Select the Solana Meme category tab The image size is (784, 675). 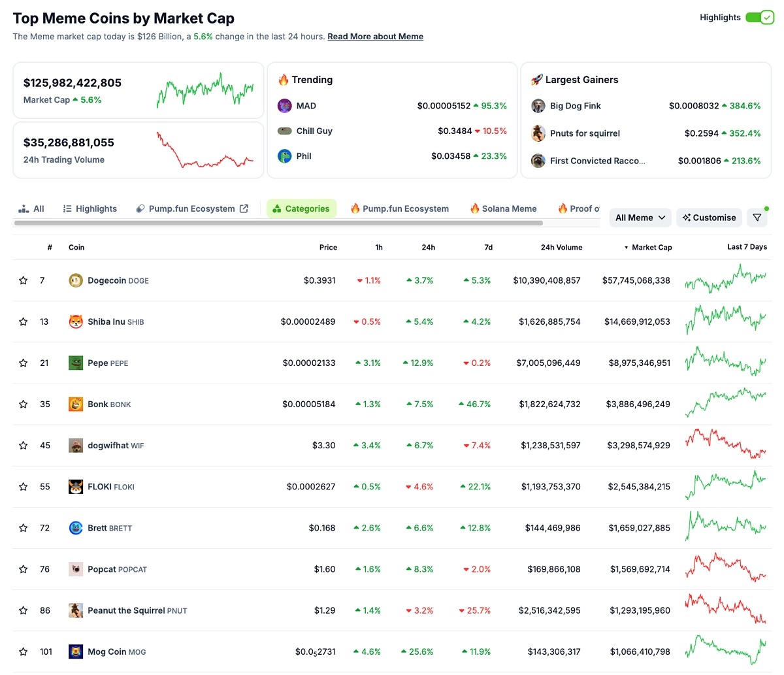point(503,208)
